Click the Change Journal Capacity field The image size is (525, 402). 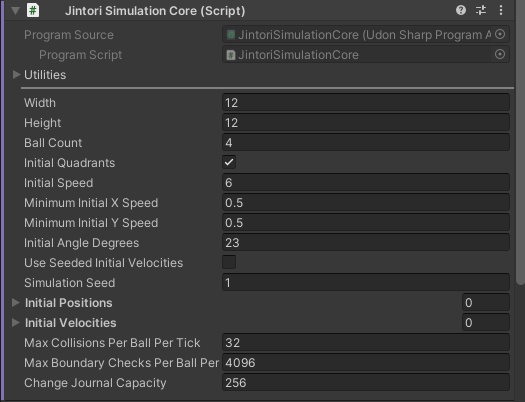coord(366,383)
